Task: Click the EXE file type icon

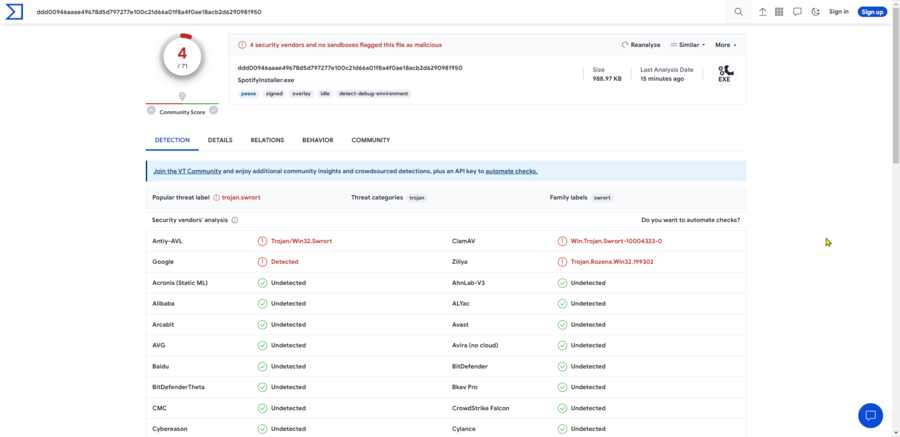Action: [724, 74]
